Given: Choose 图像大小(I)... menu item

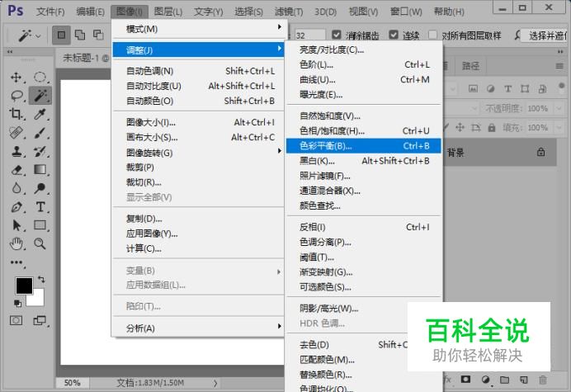Looking at the screenshot, I should tap(199, 122).
